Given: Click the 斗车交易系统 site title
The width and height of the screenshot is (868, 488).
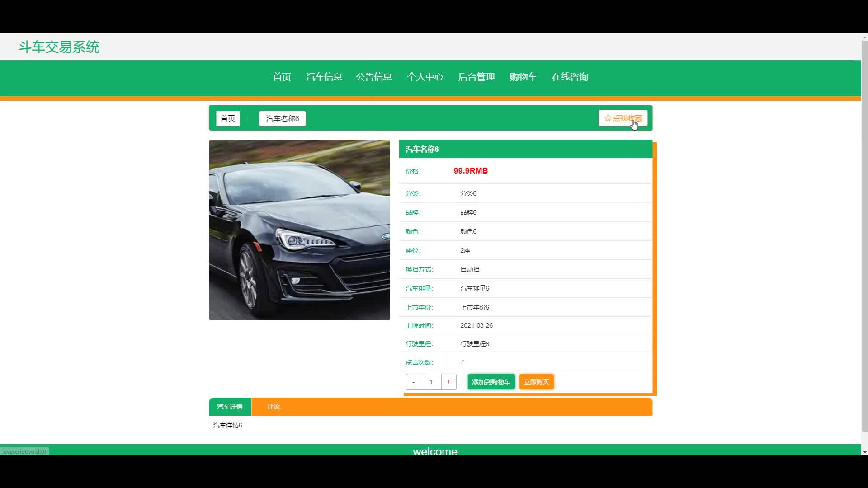Looking at the screenshot, I should [59, 47].
